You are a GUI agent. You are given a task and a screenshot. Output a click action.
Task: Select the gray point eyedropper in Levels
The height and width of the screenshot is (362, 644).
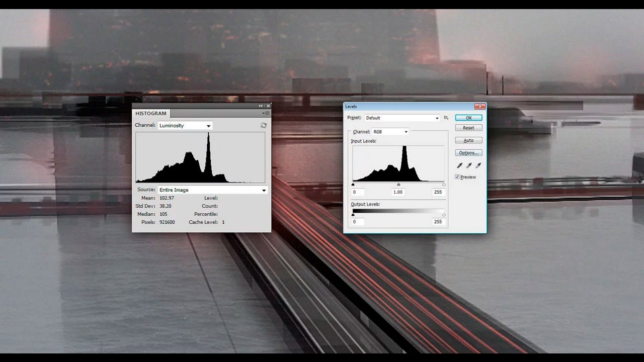click(x=469, y=165)
